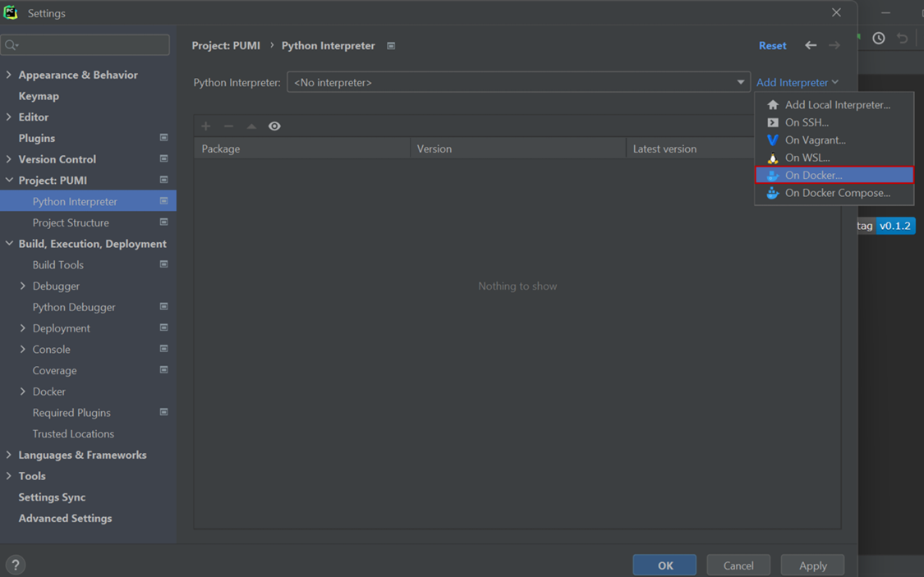Open the Python Interpreter combo box
Viewport: 924px width, 577px height.
coord(518,82)
